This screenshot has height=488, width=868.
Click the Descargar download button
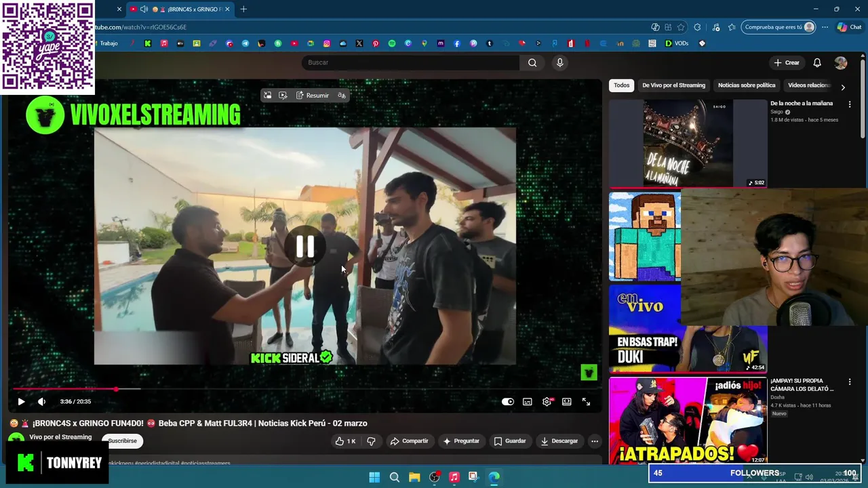click(559, 441)
